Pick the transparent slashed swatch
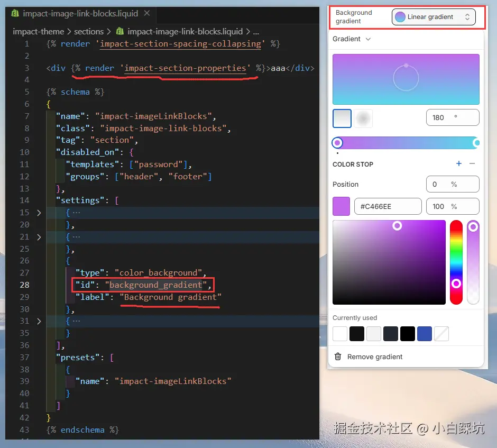 pos(441,334)
